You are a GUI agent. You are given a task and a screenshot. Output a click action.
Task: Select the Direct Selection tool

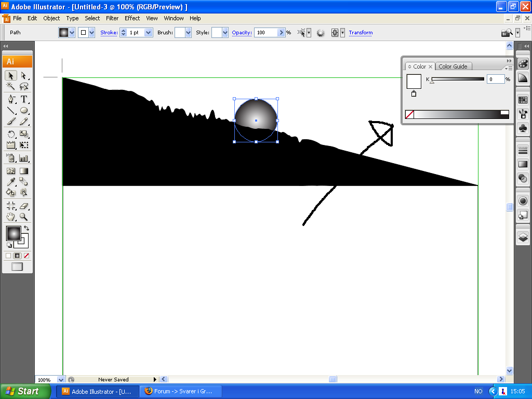pyautogui.click(x=24, y=75)
